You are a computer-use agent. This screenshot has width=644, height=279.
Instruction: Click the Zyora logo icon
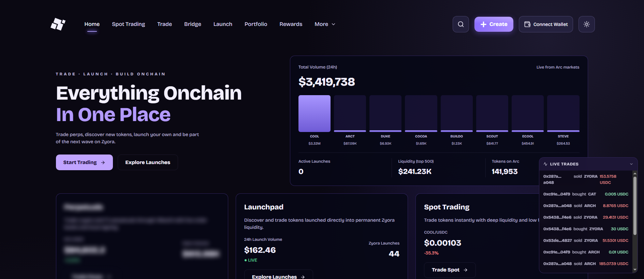[58, 24]
